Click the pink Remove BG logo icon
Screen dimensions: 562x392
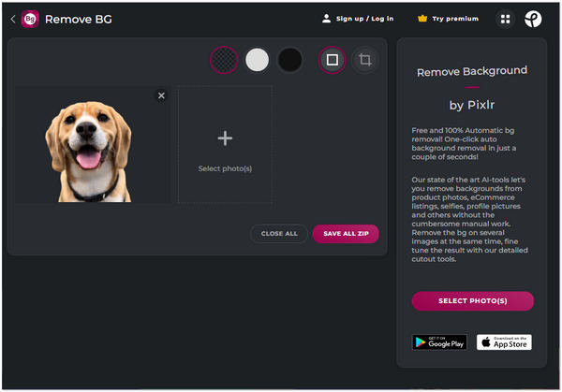point(30,19)
